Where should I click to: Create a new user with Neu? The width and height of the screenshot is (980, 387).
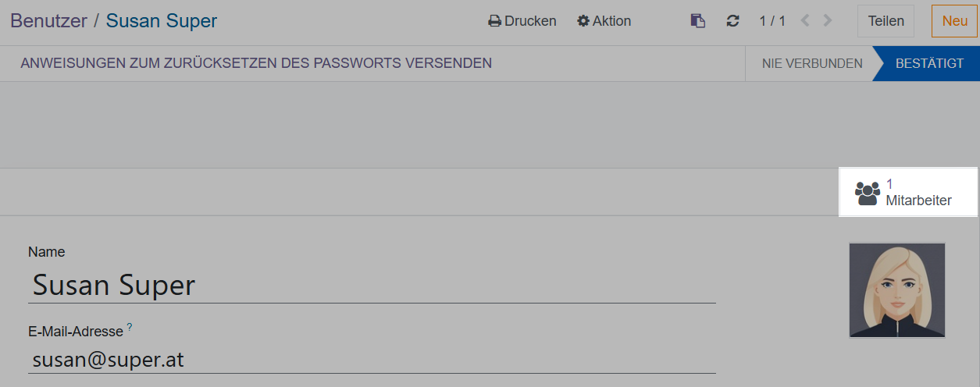point(954,21)
